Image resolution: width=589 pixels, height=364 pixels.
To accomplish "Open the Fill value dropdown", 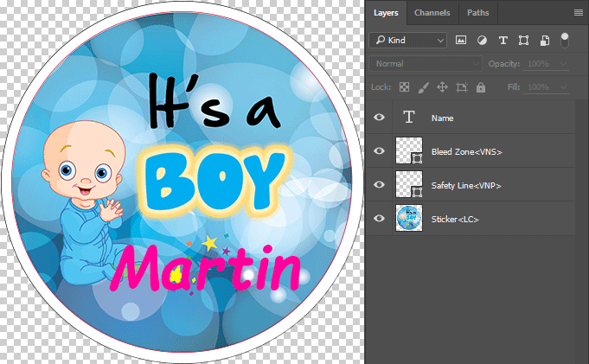I will pyautogui.click(x=563, y=87).
